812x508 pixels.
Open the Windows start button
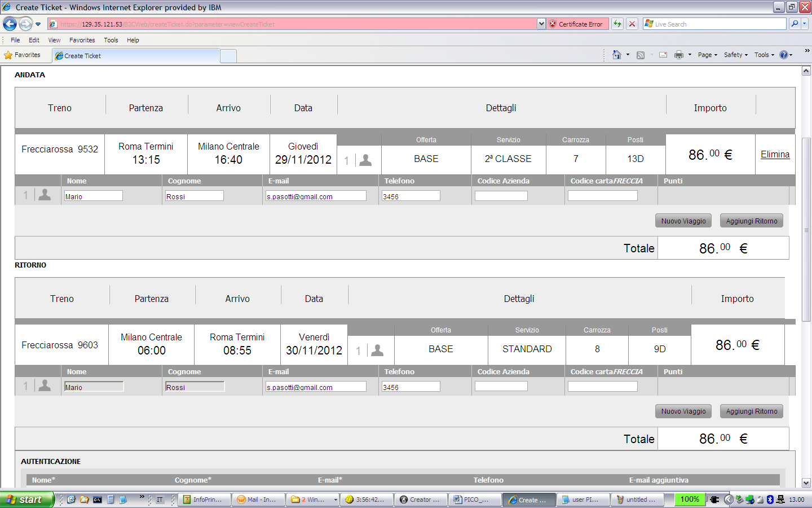(x=27, y=500)
